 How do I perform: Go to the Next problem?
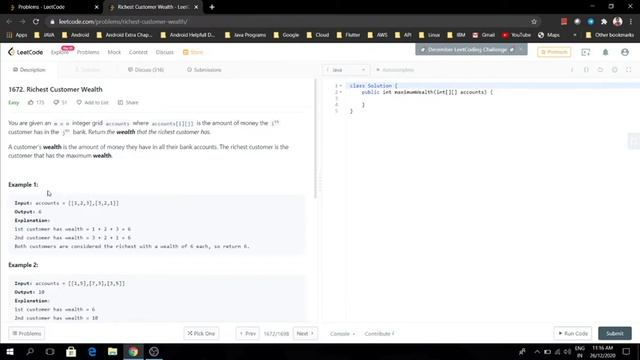[x=305, y=333]
